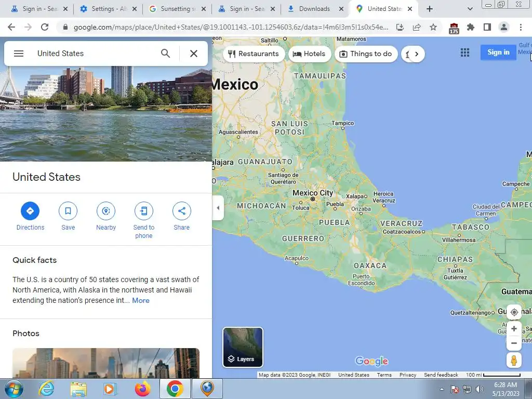This screenshot has height=399, width=532.
Task: Click the Mexico City map label
Action: (x=312, y=193)
